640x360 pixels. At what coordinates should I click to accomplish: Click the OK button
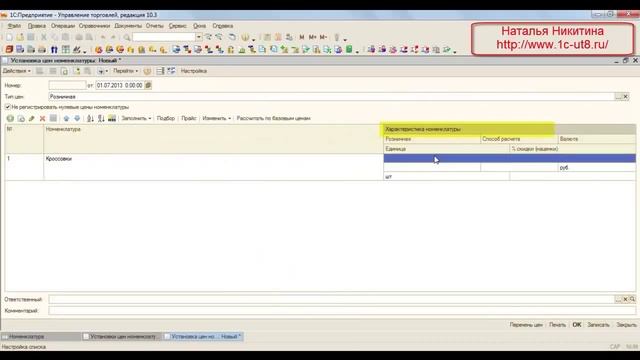pyautogui.click(x=577, y=325)
